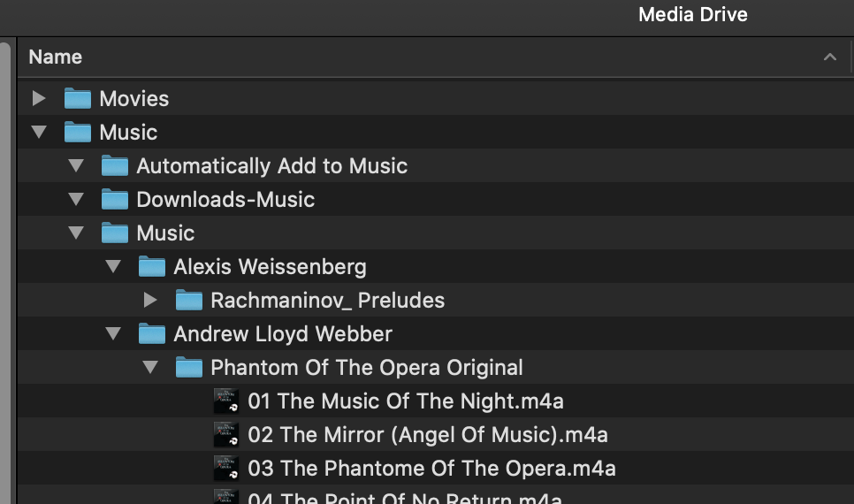854x504 pixels.
Task: Click the Rachmaninov_ Preludes folder icon
Action: [x=189, y=301]
